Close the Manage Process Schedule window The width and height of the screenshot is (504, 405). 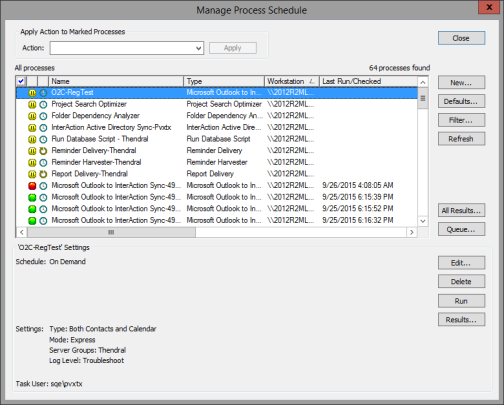pyautogui.click(x=489, y=7)
